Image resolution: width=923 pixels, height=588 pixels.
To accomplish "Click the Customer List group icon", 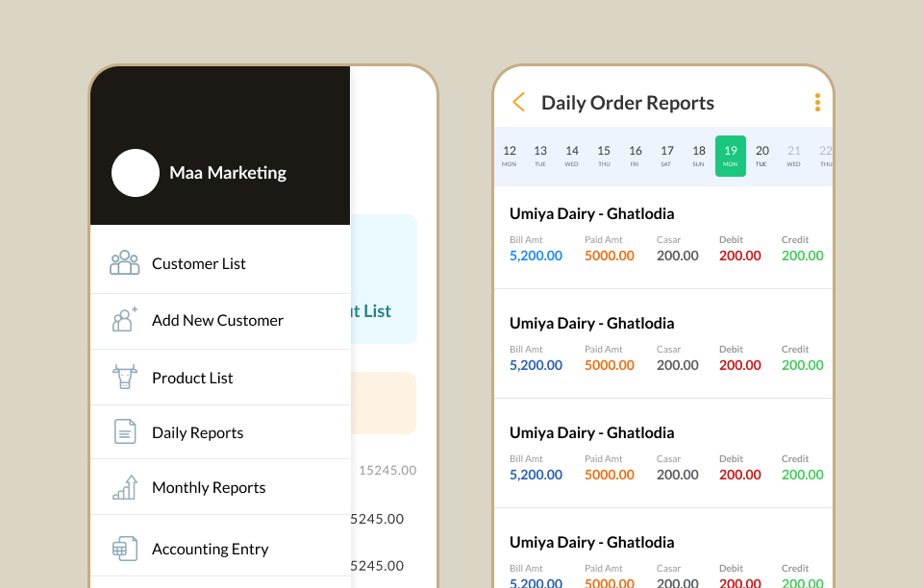I will tap(125, 263).
